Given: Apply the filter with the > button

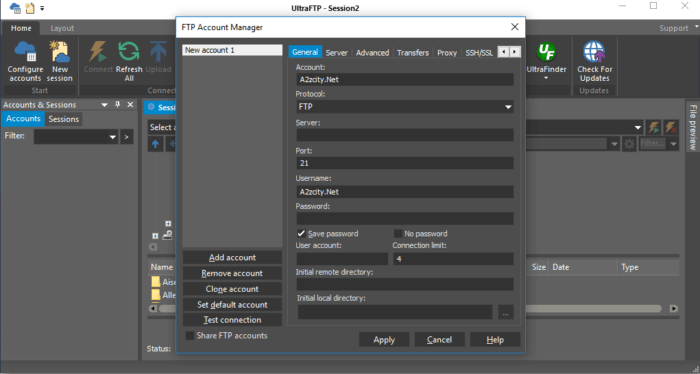Looking at the screenshot, I should click(127, 137).
